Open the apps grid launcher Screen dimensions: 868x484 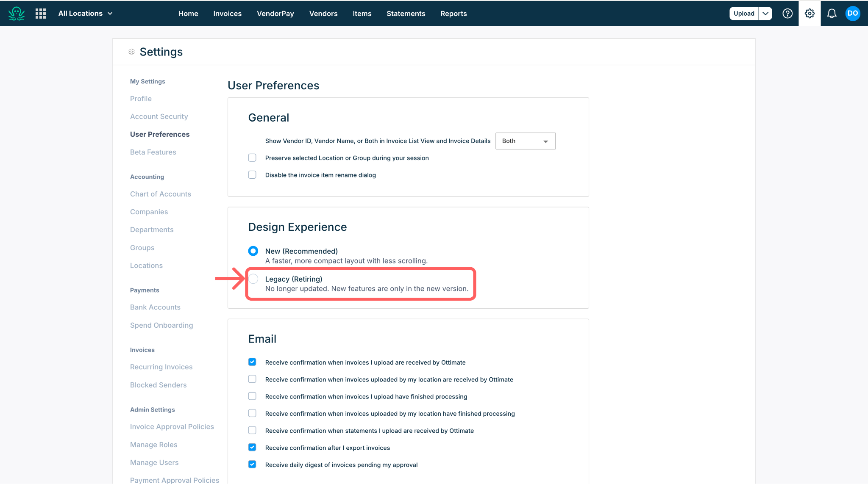click(x=41, y=14)
